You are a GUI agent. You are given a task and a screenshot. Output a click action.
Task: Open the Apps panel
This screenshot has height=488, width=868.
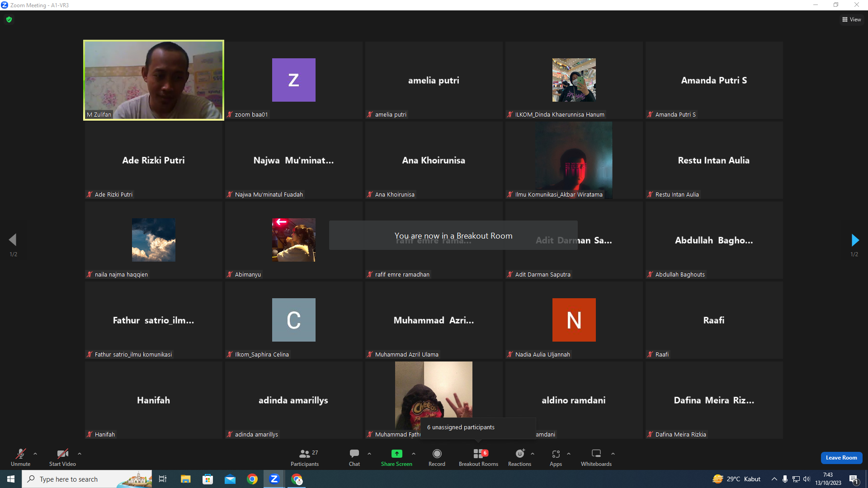pyautogui.click(x=556, y=457)
